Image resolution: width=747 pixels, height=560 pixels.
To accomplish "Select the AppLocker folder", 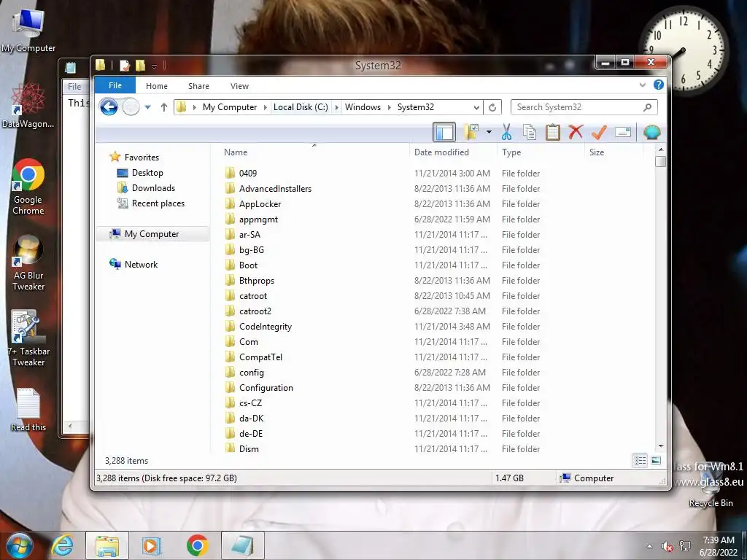I will [x=260, y=204].
